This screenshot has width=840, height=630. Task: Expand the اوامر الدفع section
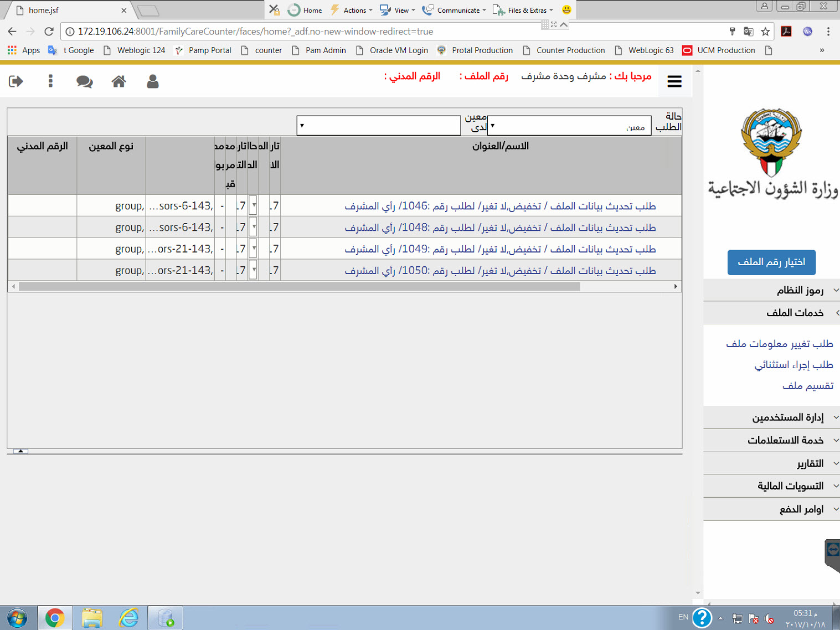pyautogui.click(x=772, y=509)
